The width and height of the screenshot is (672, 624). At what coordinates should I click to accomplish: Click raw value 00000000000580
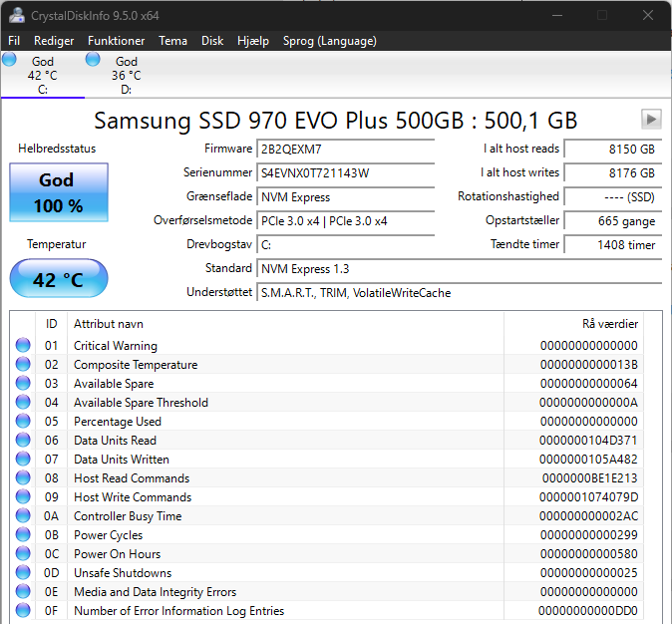coord(589,553)
